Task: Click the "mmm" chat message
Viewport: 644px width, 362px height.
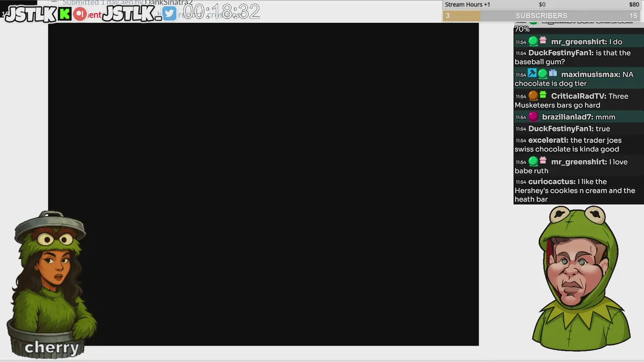Action: click(605, 117)
